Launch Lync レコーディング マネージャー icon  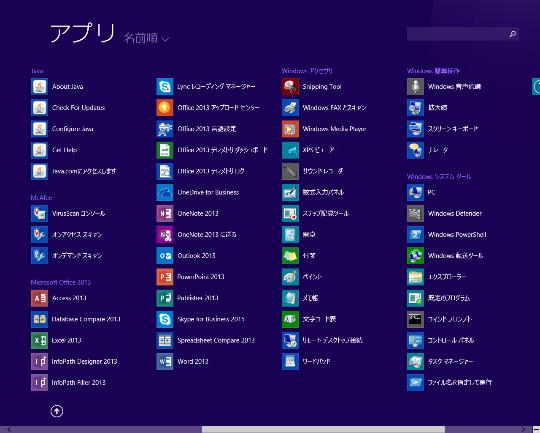pos(165,86)
